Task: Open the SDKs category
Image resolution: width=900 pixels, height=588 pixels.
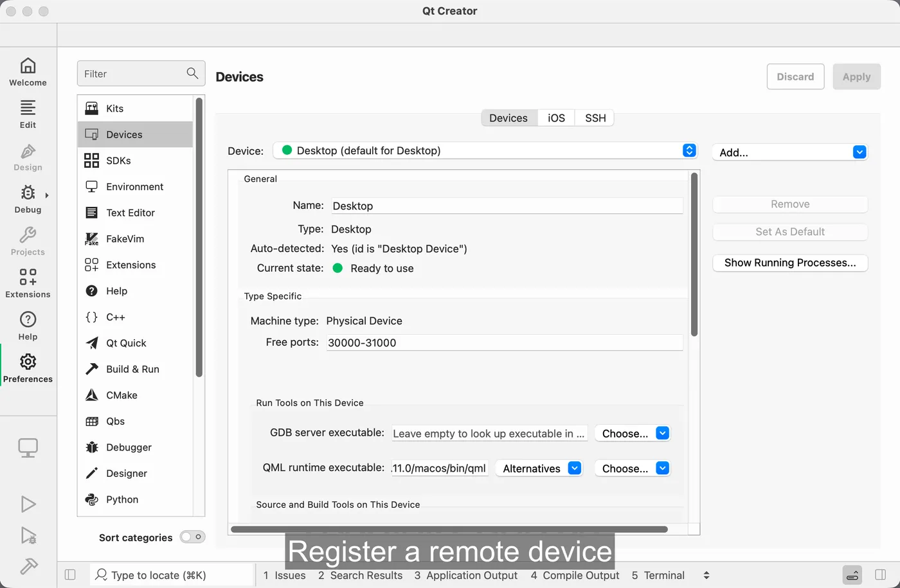Action: click(135, 161)
